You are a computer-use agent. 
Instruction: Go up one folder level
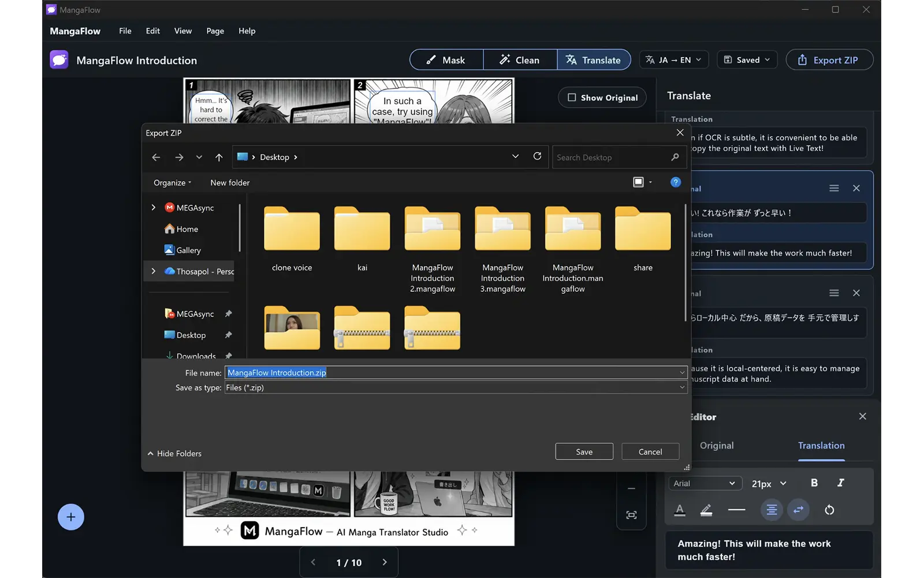point(219,157)
